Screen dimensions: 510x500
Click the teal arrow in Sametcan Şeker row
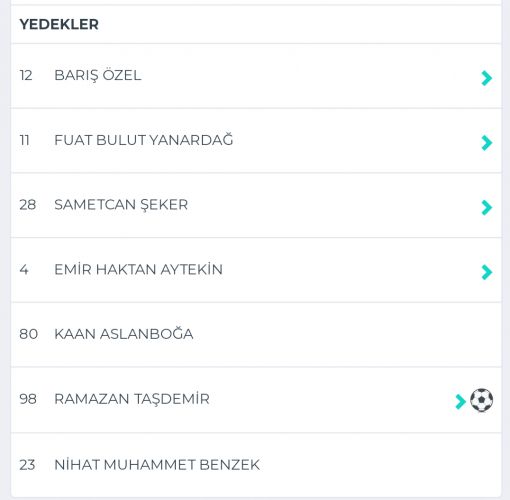(487, 207)
